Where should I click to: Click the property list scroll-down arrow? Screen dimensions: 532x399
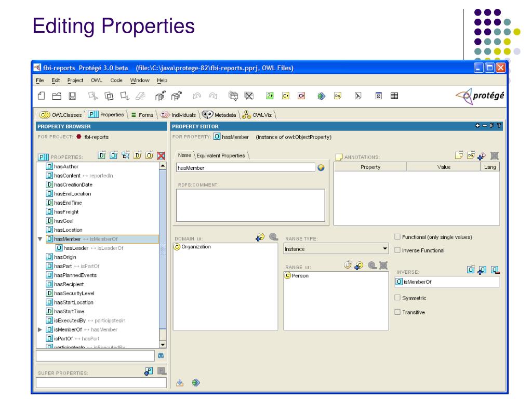(x=163, y=344)
